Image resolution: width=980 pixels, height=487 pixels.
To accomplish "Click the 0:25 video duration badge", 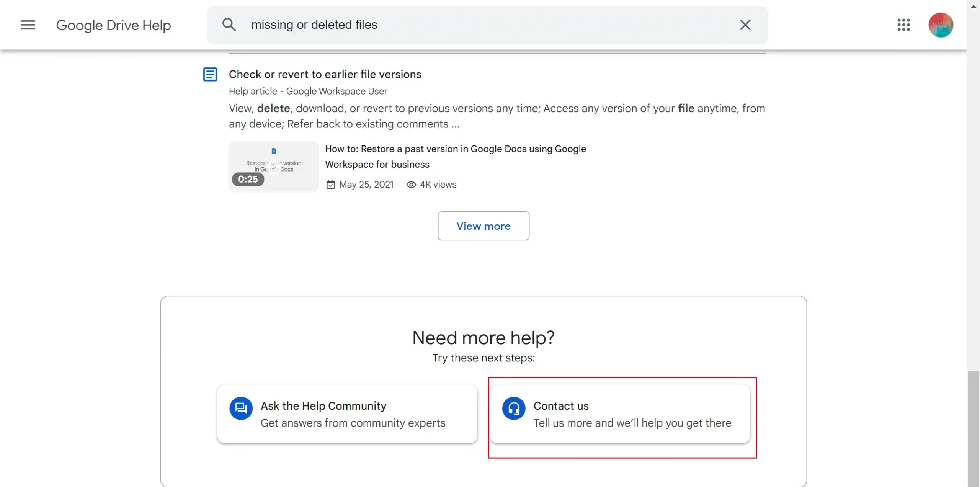I will 248,179.
